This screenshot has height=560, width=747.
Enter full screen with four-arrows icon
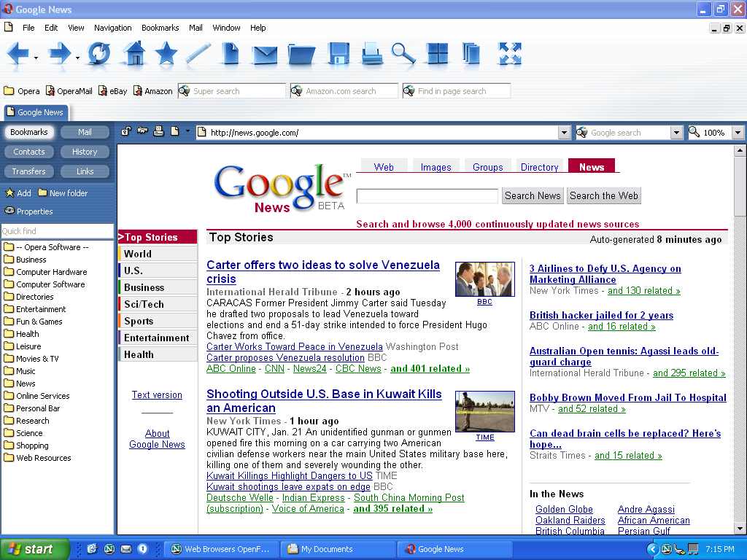pos(510,54)
